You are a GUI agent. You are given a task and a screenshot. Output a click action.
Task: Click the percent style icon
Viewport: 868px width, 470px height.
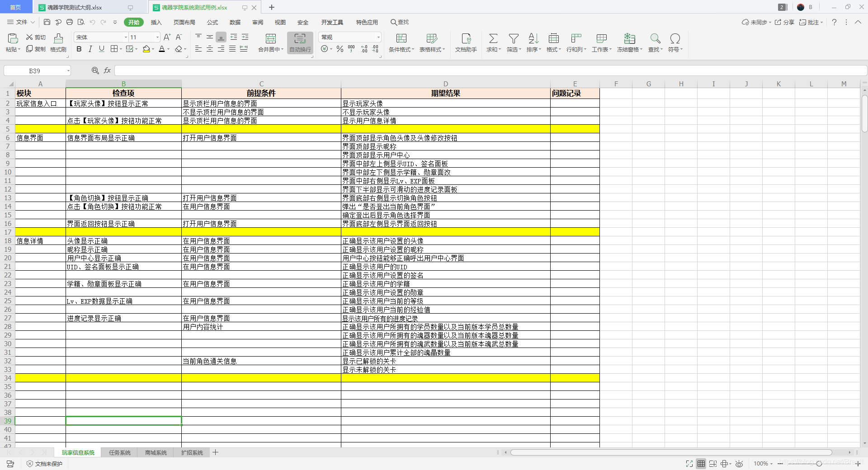point(340,49)
